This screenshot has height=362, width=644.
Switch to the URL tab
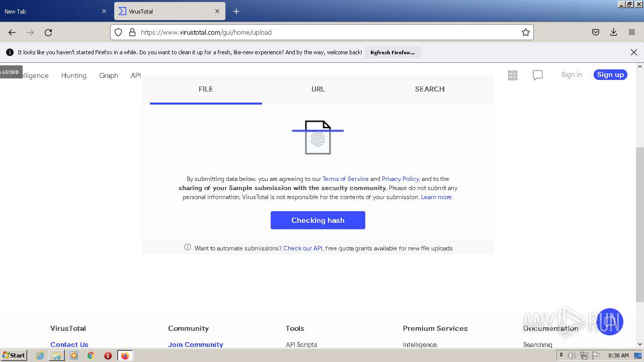point(318,89)
